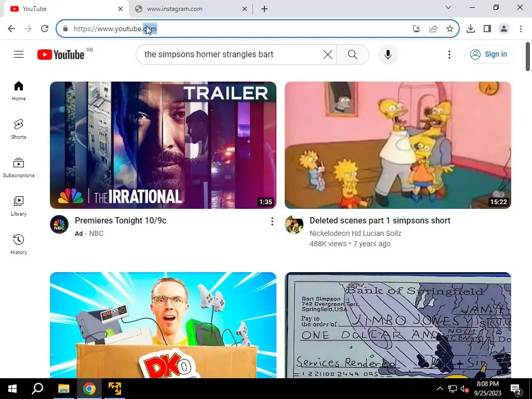
Task: Open the YouTube hamburger guide menu
Action: coord(19,54)
